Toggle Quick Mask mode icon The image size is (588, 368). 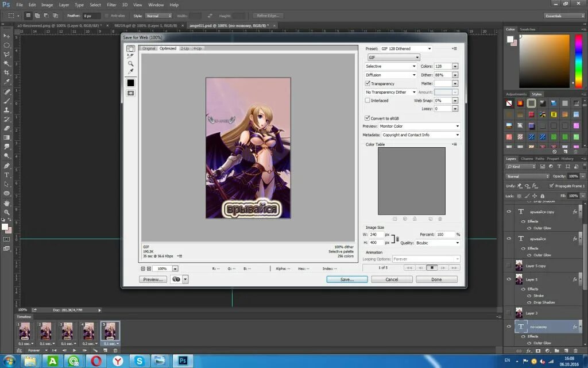coord(6,239)
